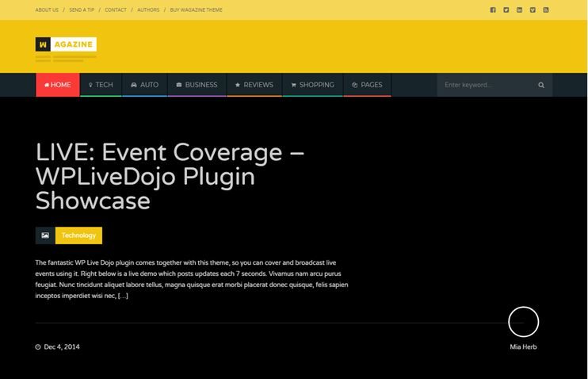The width and height of the screenshot is (588, 379).
Task: Follow the Buy Wagazine Theme link
Action: 196,10
